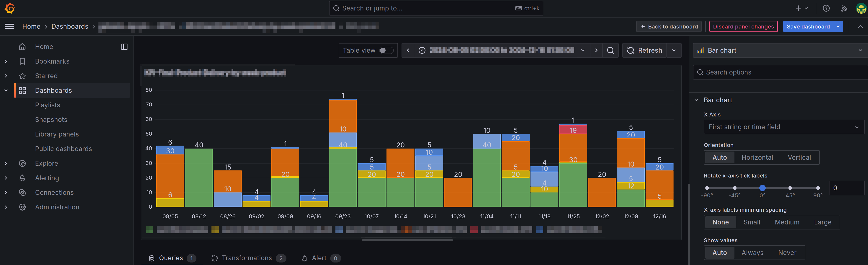The height and width of the screenshot is (265, 868).
Task: Set tick label rotation slider to 45°
Action: click(x=790, y=188)
